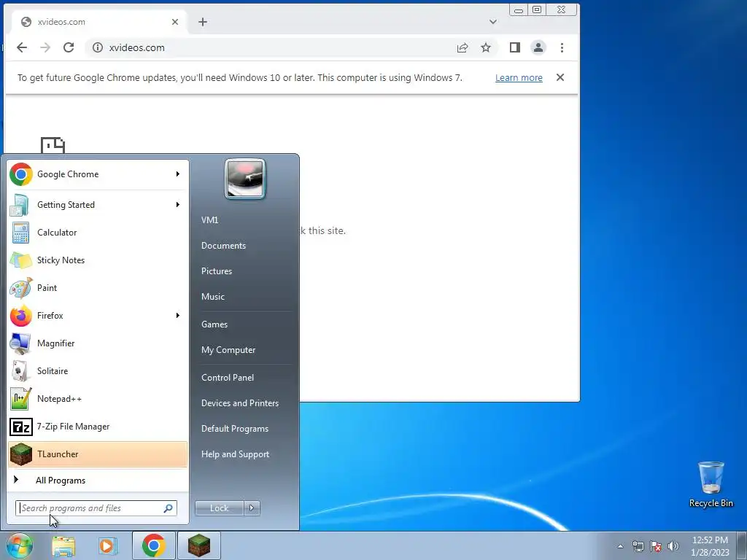The image size is (747, 560).
Task: Switch to Chrome in taskbar
Action: point(153,545)
